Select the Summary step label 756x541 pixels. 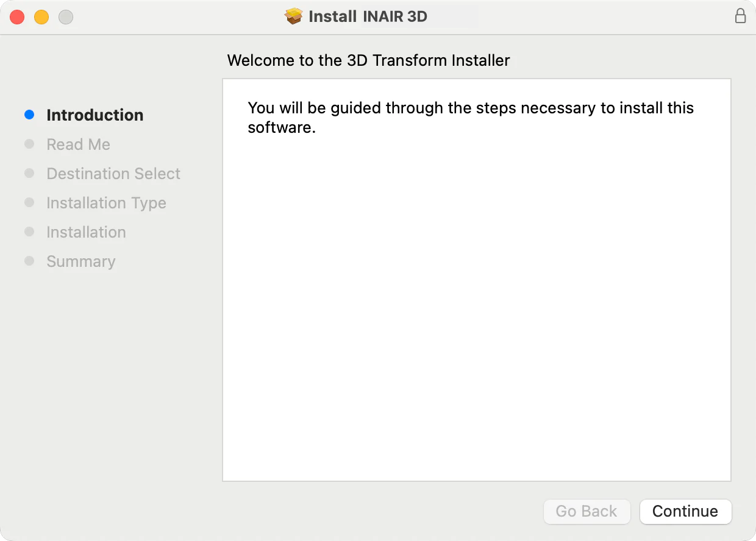[x=80, y=261]
